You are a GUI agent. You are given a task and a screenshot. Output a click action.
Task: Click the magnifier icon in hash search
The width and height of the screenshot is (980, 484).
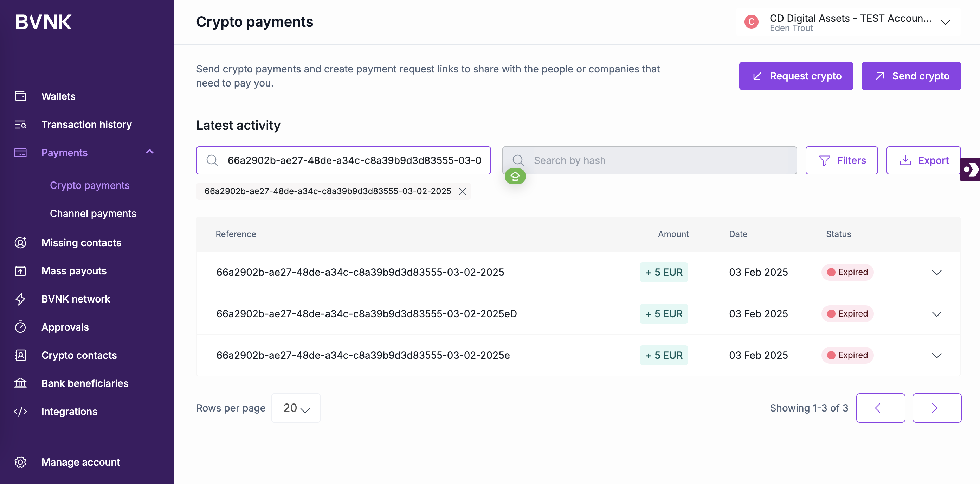point(518,160)
